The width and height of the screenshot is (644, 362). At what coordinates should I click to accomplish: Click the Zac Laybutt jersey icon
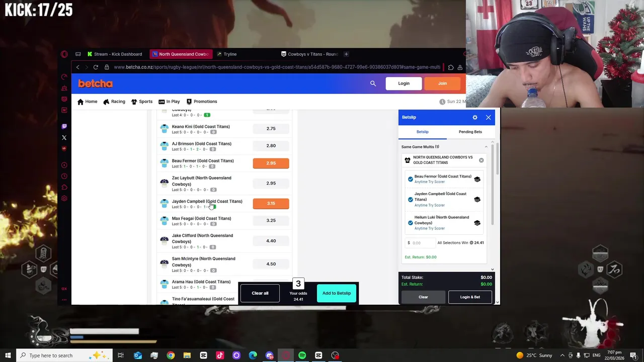coord(164,183)
